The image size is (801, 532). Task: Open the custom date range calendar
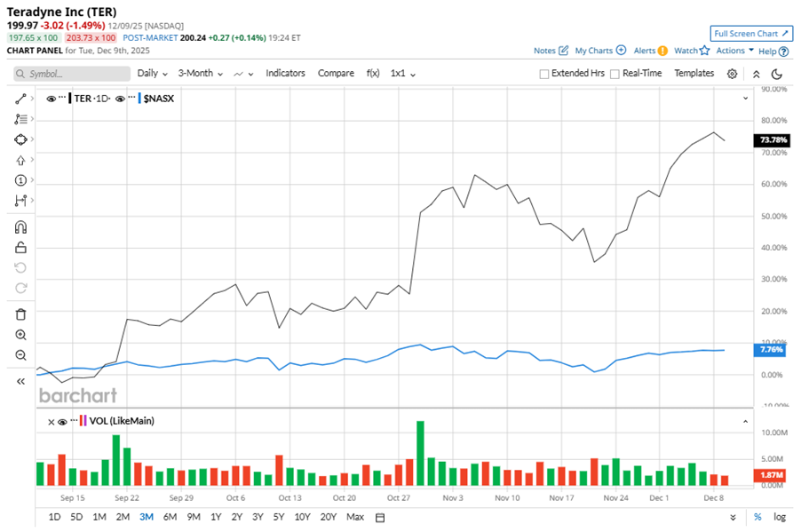(380, 518)
